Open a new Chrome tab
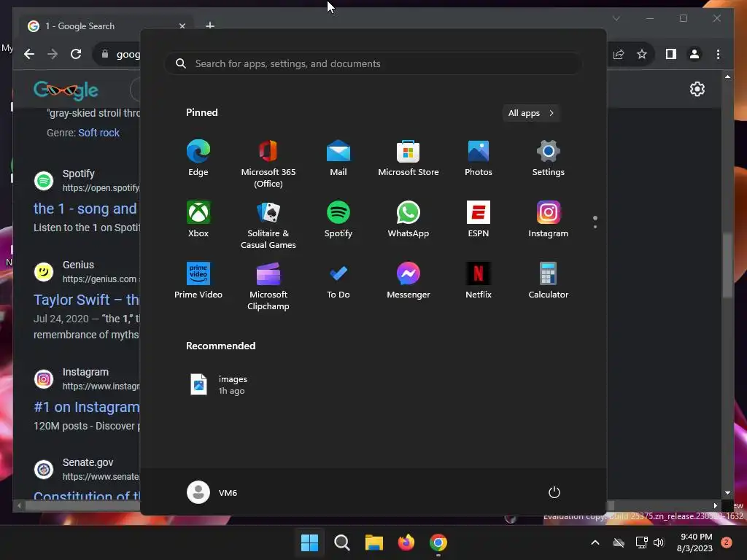747x560 pixels. 209,26
